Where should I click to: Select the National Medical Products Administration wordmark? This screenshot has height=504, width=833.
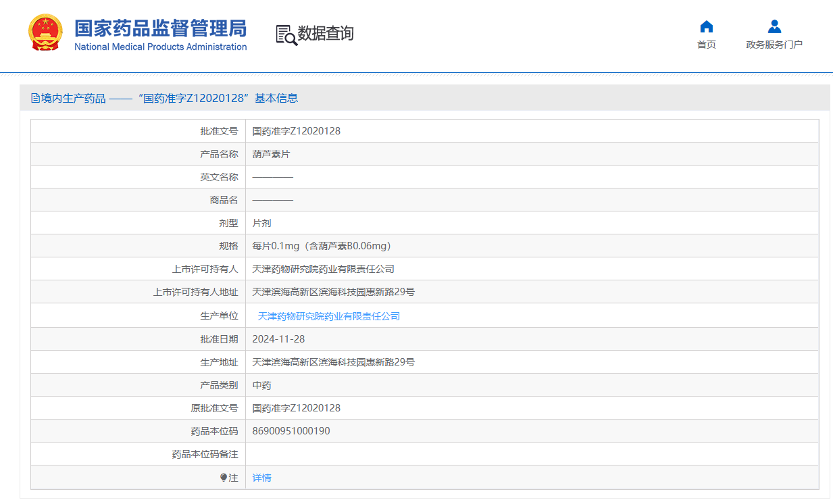pyautogui.click(x=160, y=47)
